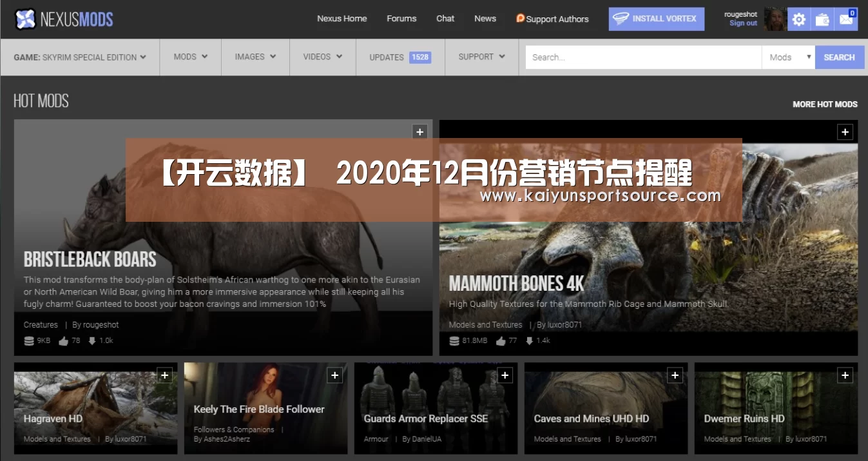The height and width of the screenshot is (461, 868).
Task: Click author 'By rougeshot' on Bristleback Boars
Action: 95,325
